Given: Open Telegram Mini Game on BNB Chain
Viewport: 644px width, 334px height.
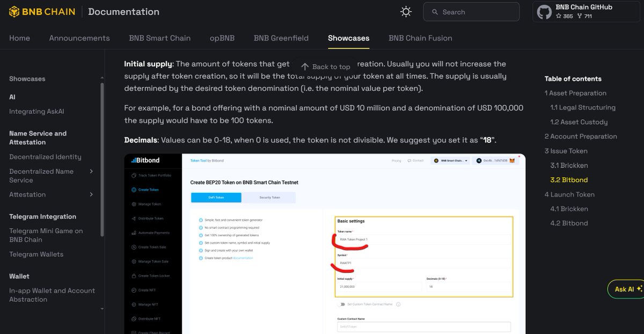Looking at the screenshot, I should (46, 235).
